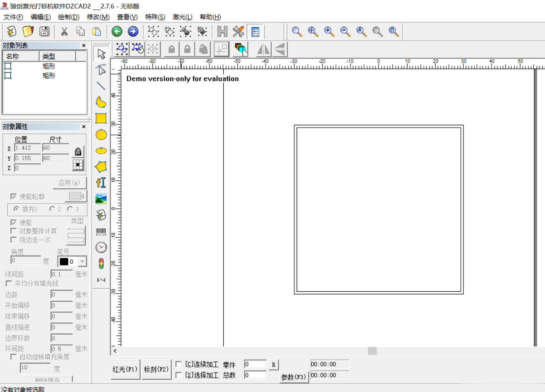Open the 查看(V) menu
Image resolution: width=545 pixels, height=392 pixels.
pos(127,17)
